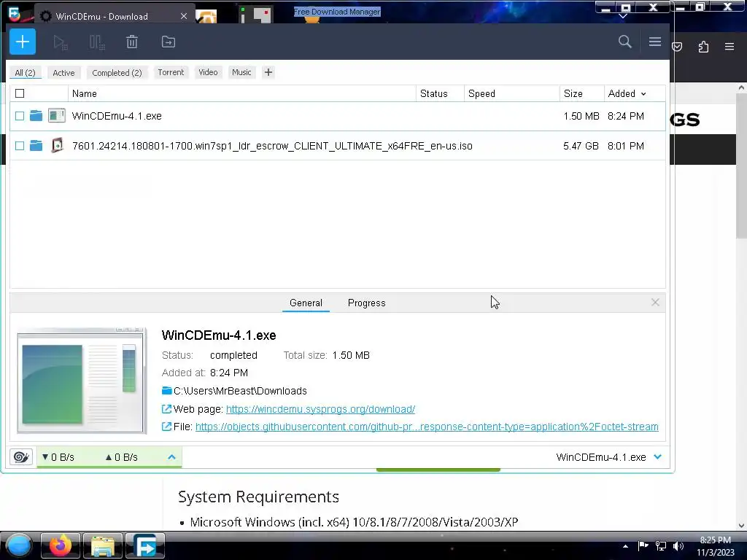Click the start download toolbar icon

pos(60,42)
